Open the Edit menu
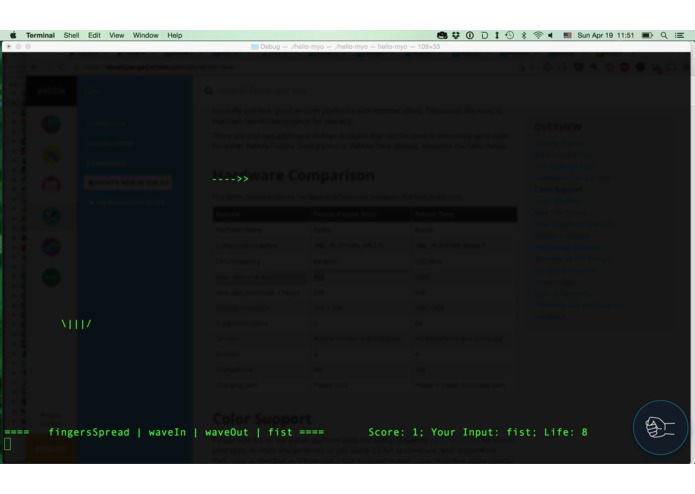This screenshot has height=494, width=695. click(x=94, y=35)
